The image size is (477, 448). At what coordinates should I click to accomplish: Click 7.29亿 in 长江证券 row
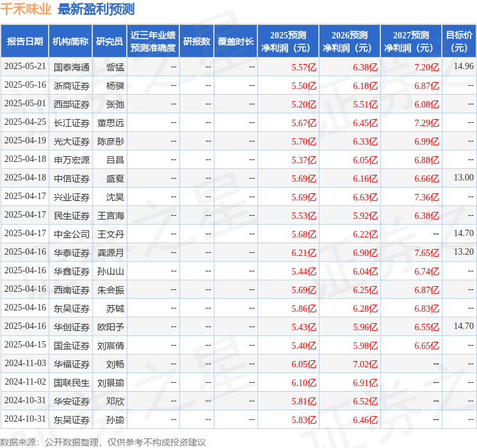pyautogui.click(x=427, y=123)
